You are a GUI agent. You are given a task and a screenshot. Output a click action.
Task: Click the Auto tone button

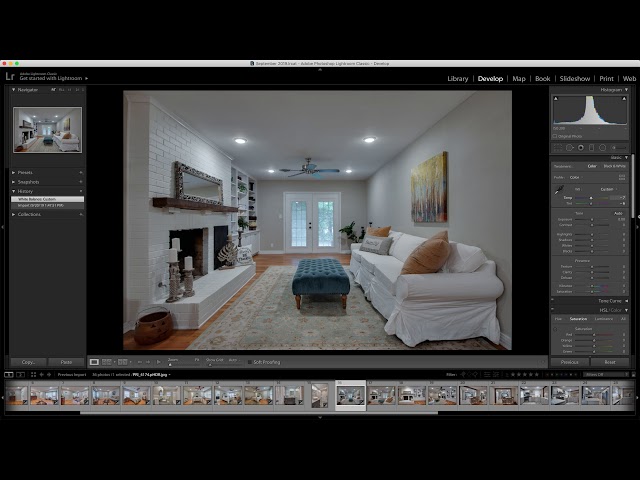click(x=618, y=213)
